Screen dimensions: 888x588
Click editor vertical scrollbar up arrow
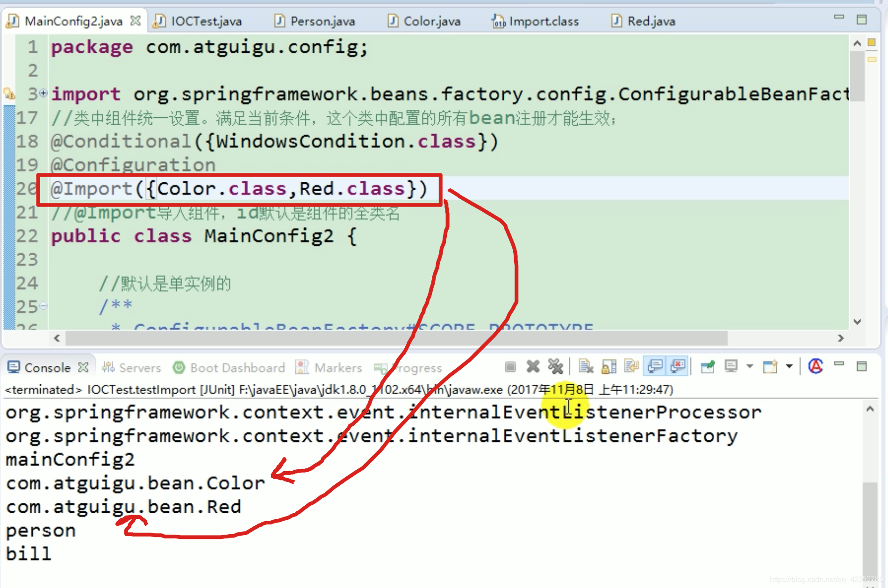tap(857, 43)
